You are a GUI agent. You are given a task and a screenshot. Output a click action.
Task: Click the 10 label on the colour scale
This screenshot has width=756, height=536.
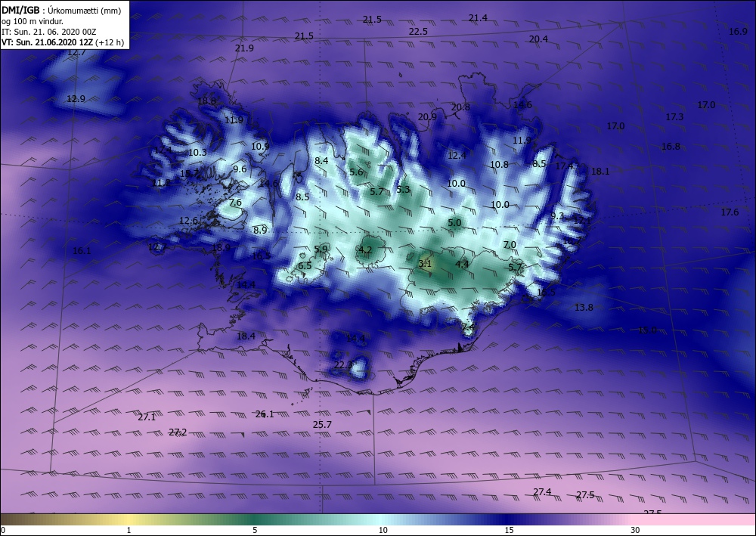pyautogui.click(x=383, y=531)
